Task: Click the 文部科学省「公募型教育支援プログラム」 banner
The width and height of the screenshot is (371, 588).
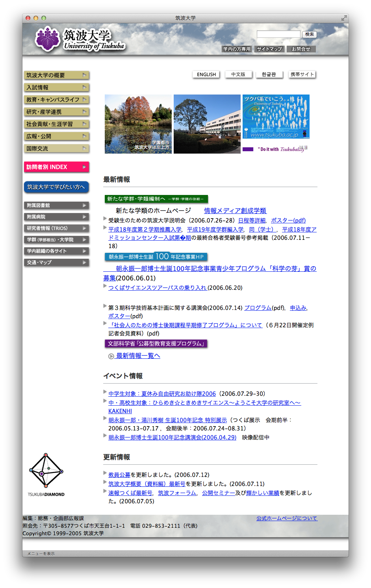Action: (x=156, y=344)
